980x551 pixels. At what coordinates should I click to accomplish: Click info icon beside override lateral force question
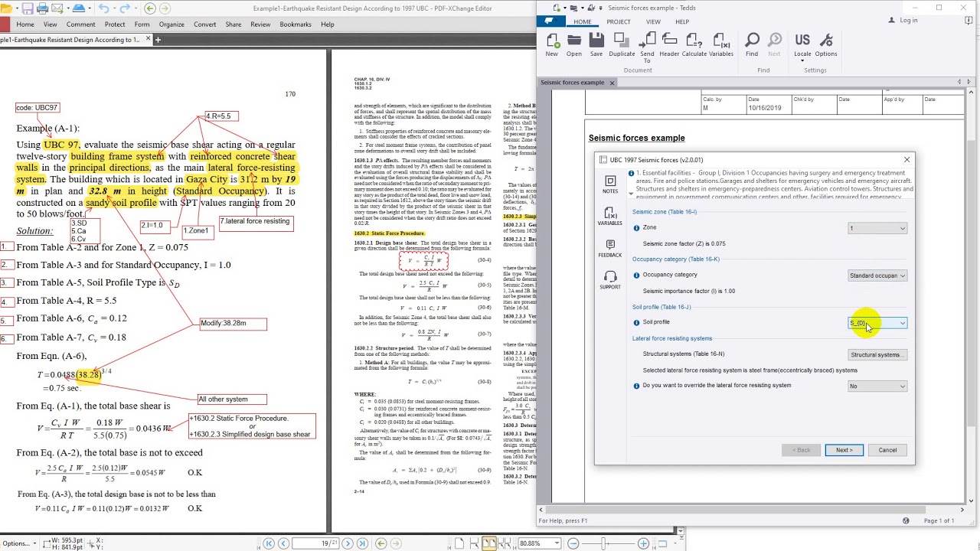636,386
